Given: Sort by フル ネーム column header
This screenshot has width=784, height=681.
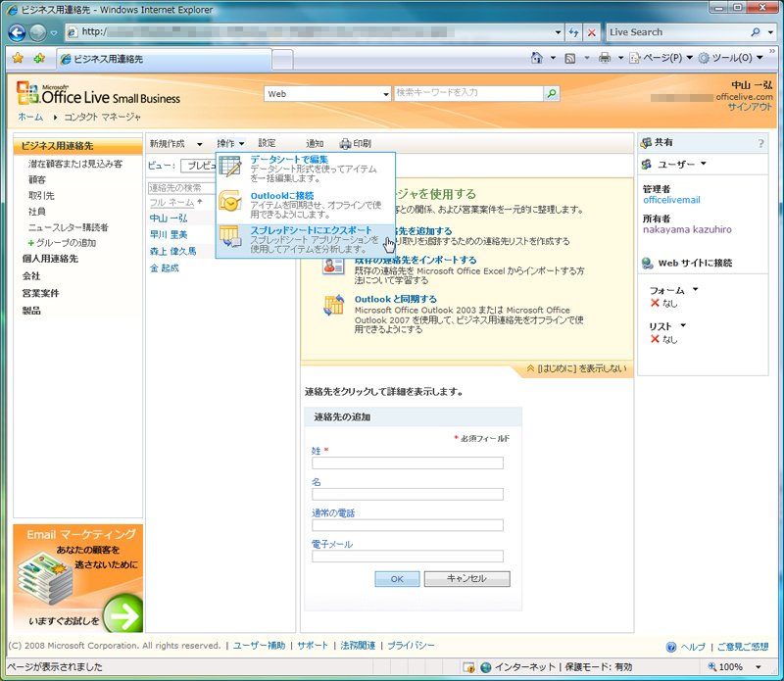Looking at the screenshot, I should pos(172,203).
